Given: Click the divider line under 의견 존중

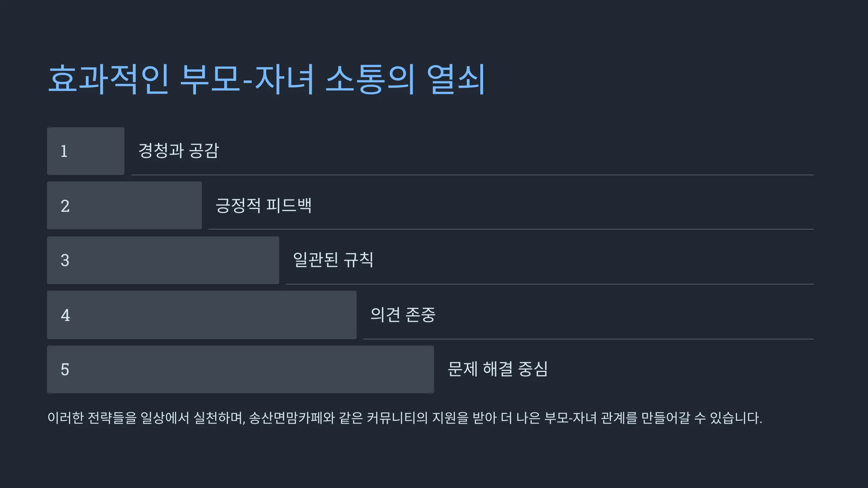Looking at the screenshot, I should point(588,339).
